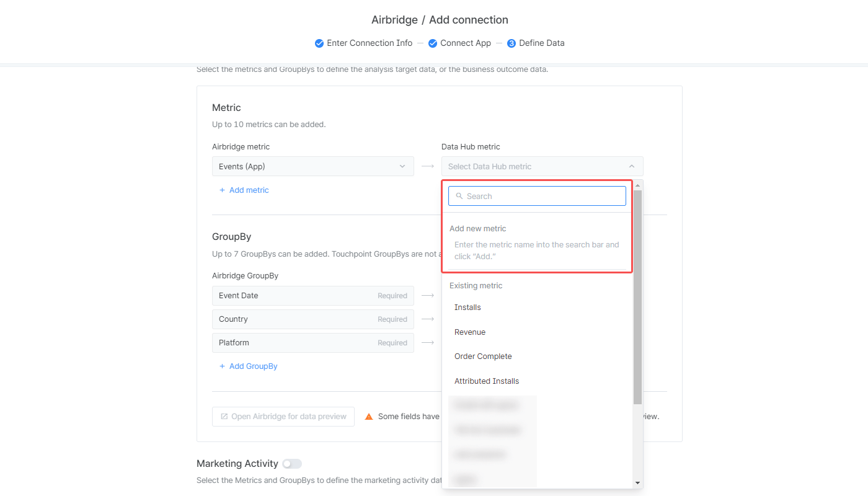Click the search magnifier icon in dropdown
Image resolution: width=868 pixels, height=496 pixels.
459,196
